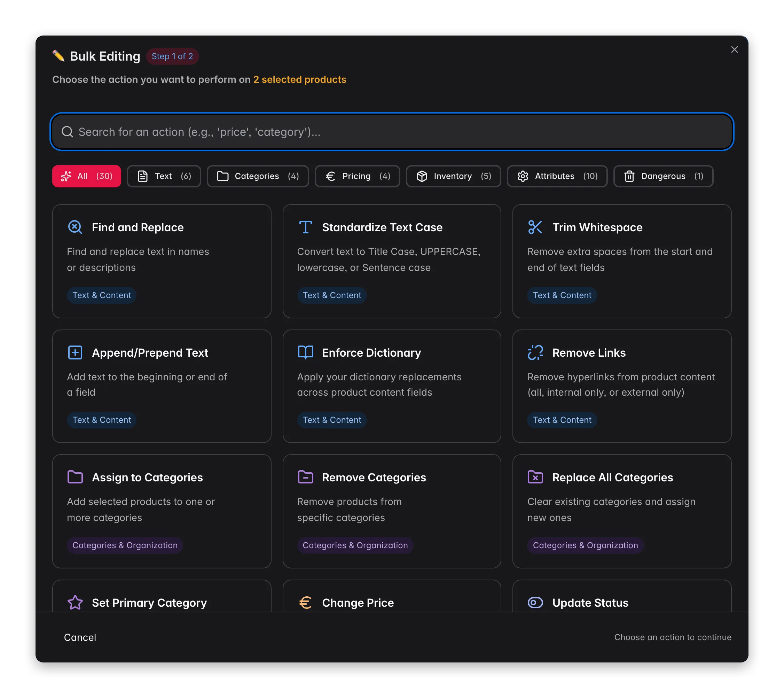Click the Find and Replace magnifier icon
Viewport: 784px width, 698px height.
(75, 227)
